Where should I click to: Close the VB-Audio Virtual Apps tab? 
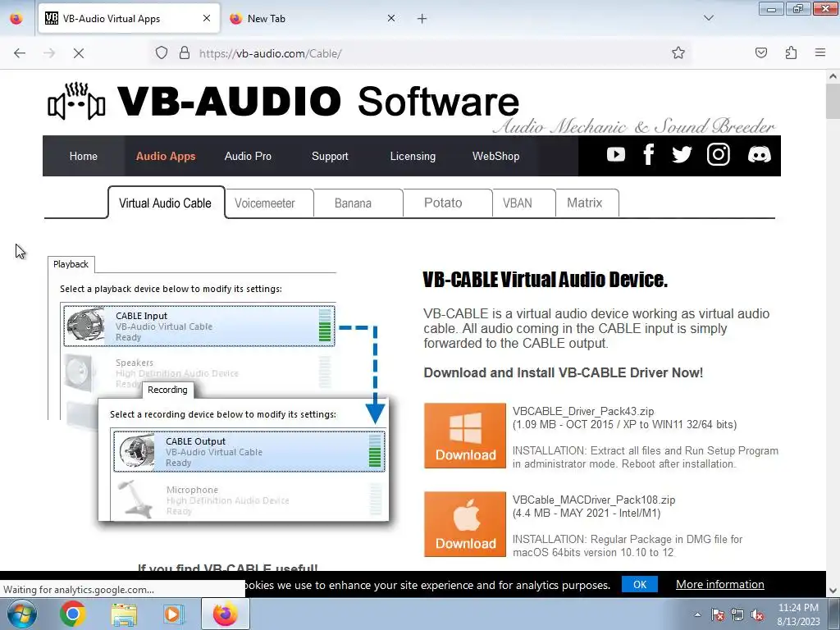(x=206, y=18)
